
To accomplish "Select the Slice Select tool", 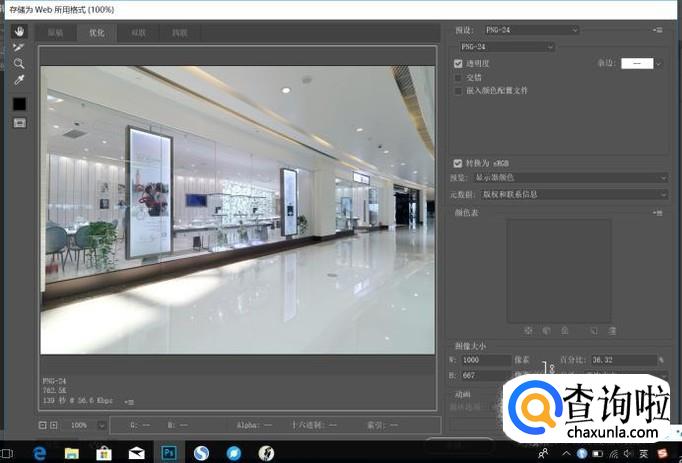I will [19, 47].
